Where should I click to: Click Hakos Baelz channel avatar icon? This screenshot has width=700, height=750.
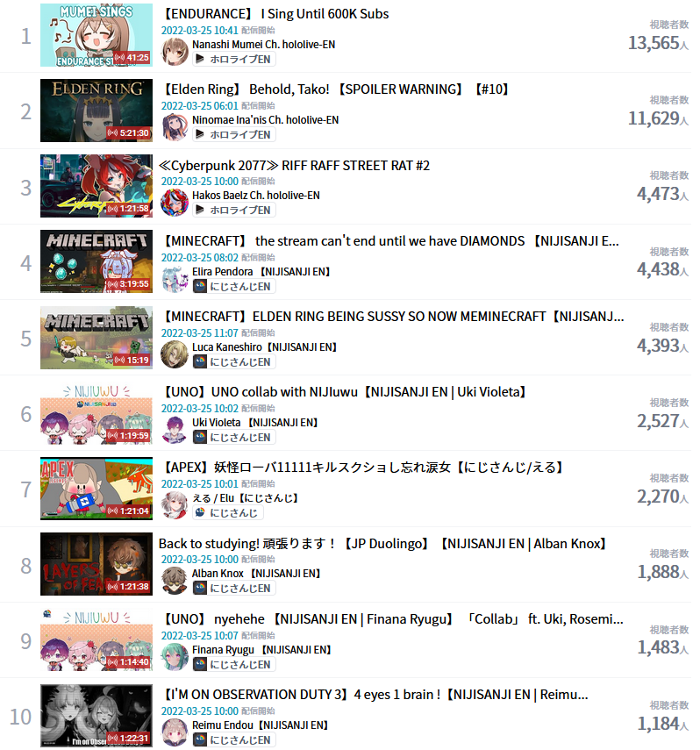pos(175,203)
